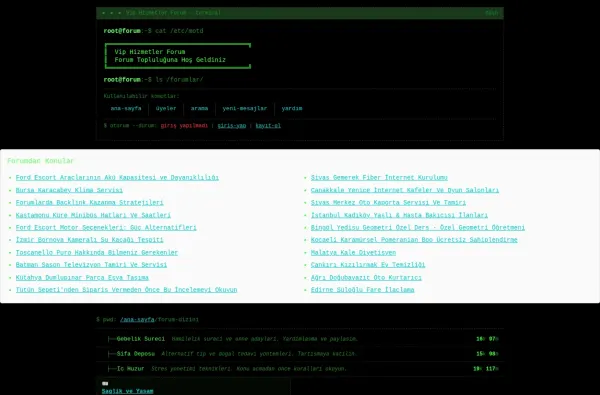Open the Ic Huzur forum

point(130,369)
